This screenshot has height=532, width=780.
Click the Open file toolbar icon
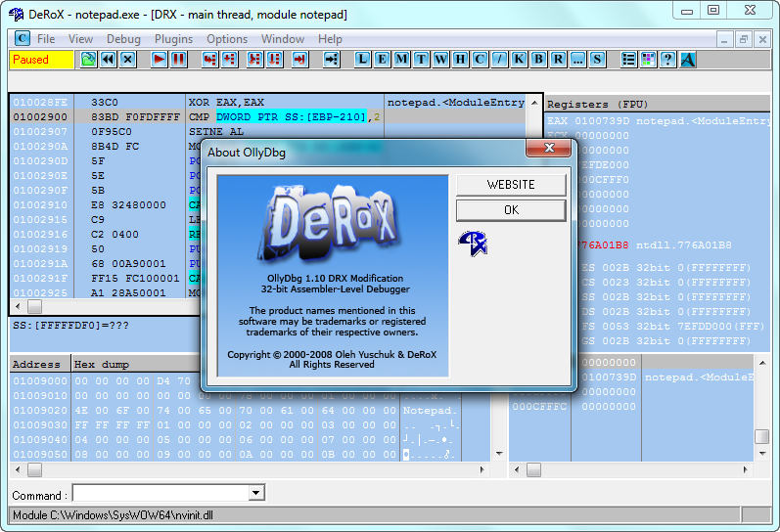click(x=88, y=60)
